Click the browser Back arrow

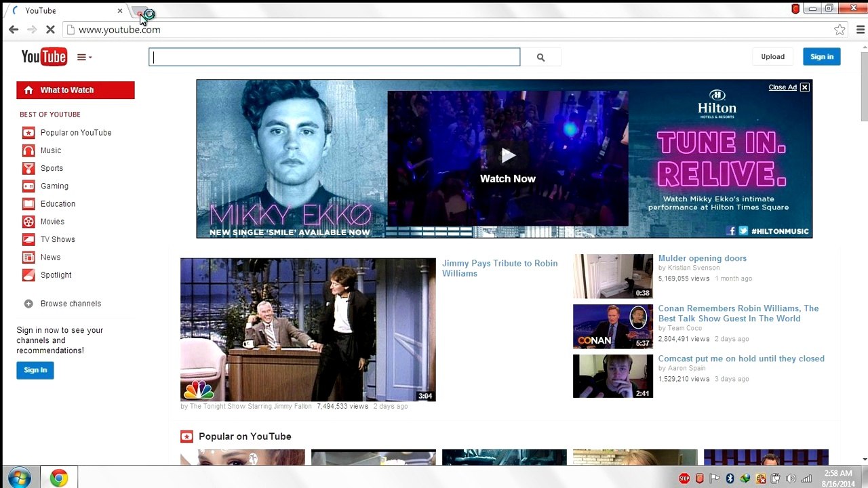pyautogui.click(x=14, y=30)
